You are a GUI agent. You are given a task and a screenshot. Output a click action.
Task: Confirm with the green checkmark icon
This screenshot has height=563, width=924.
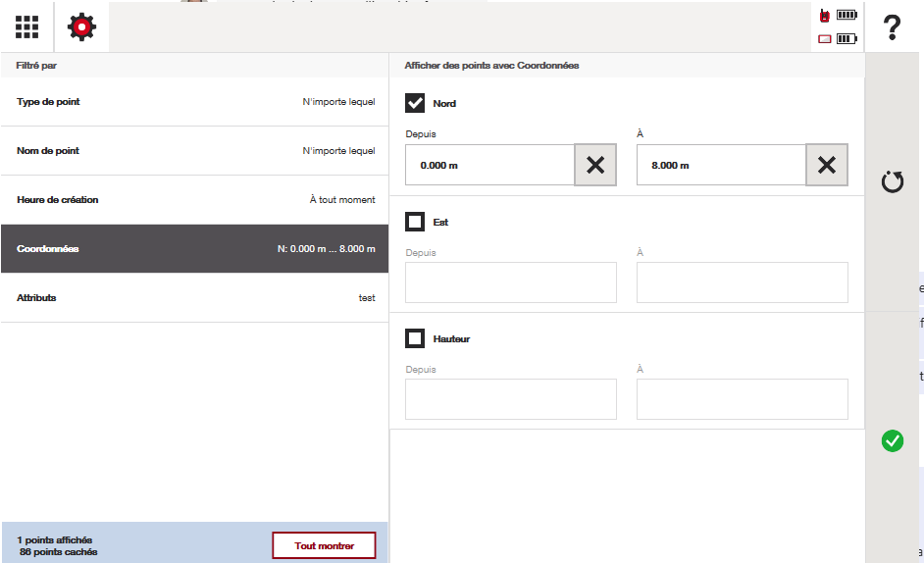[892, 441]
